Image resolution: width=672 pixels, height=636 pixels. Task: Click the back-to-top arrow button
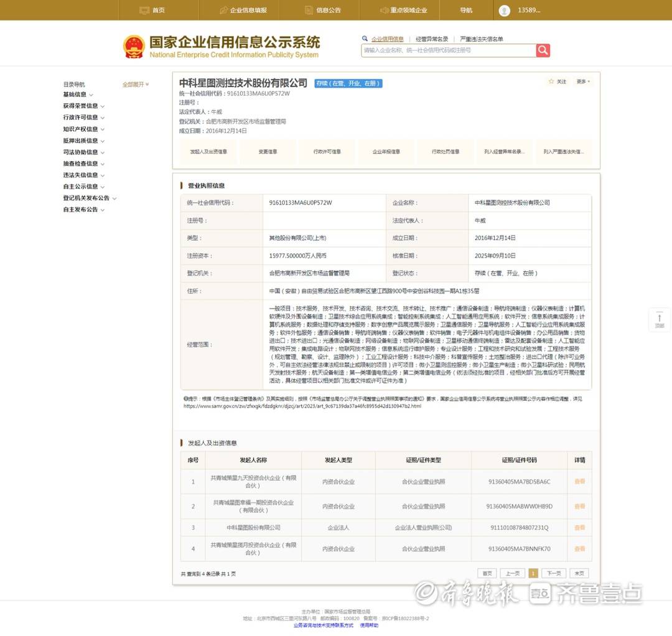pos(660,320)
